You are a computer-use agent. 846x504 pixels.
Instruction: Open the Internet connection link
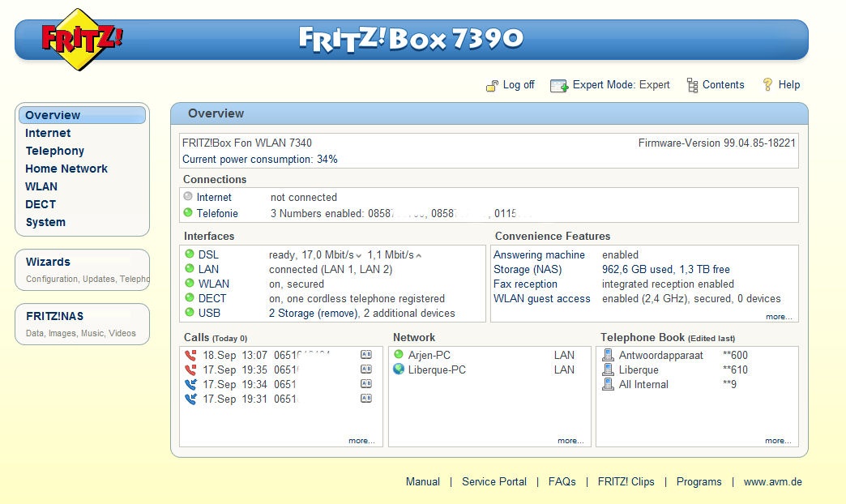pyautogui.click(x=214, y=197)
